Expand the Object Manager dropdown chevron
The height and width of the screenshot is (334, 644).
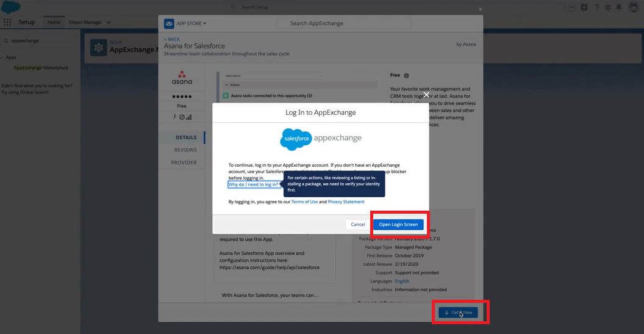tap(109, 22)
